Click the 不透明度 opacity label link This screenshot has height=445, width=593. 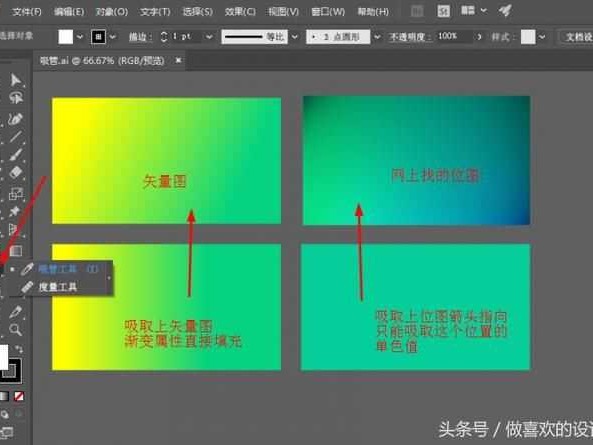(410, 37)
